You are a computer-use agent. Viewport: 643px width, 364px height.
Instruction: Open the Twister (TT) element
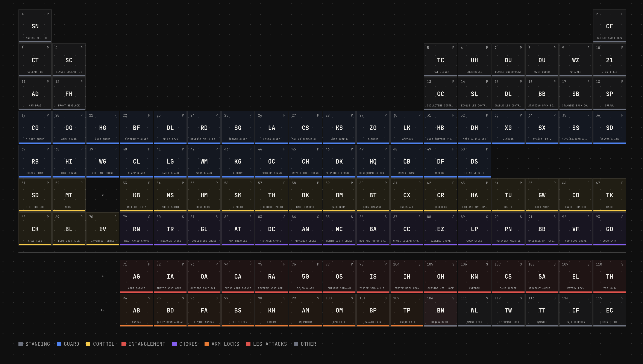(542, 310)
